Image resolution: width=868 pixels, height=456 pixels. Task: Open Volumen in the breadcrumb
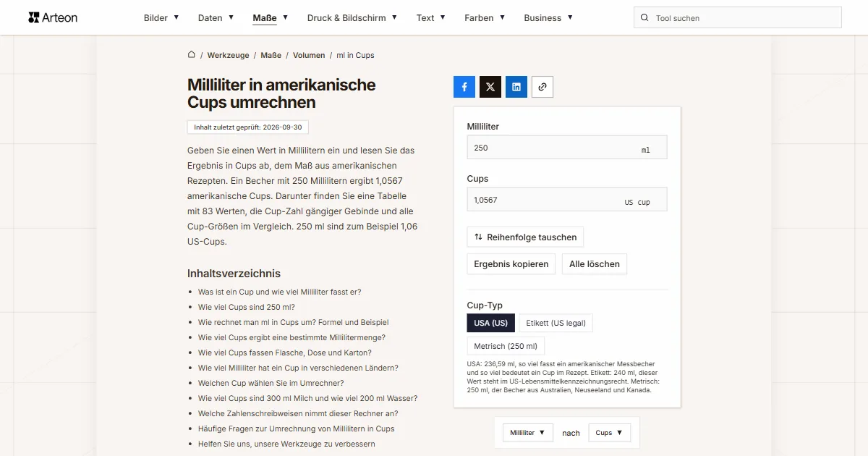309,55
